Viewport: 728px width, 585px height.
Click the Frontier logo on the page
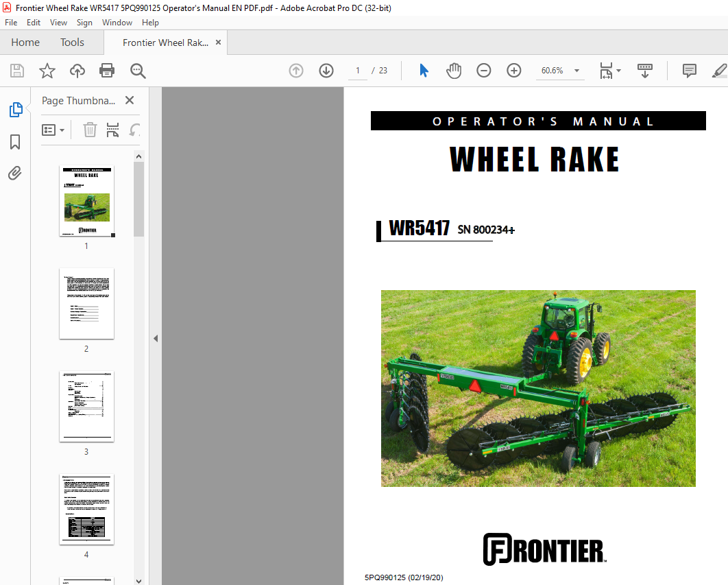pos(544,549)
